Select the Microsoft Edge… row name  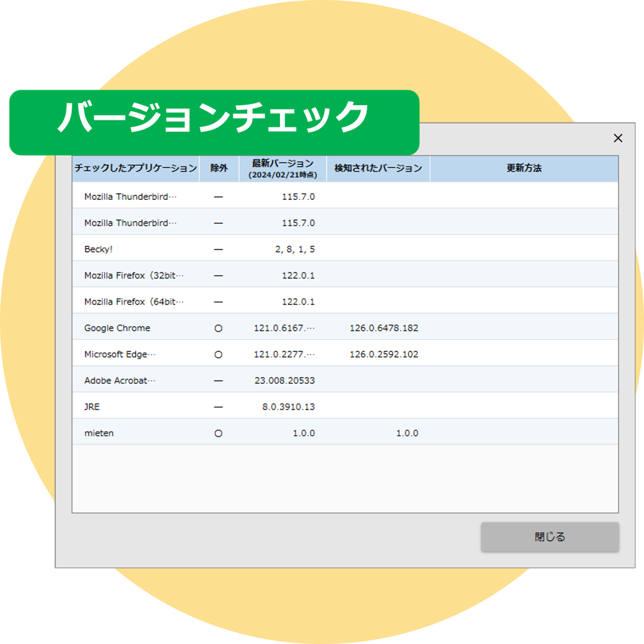120,354
